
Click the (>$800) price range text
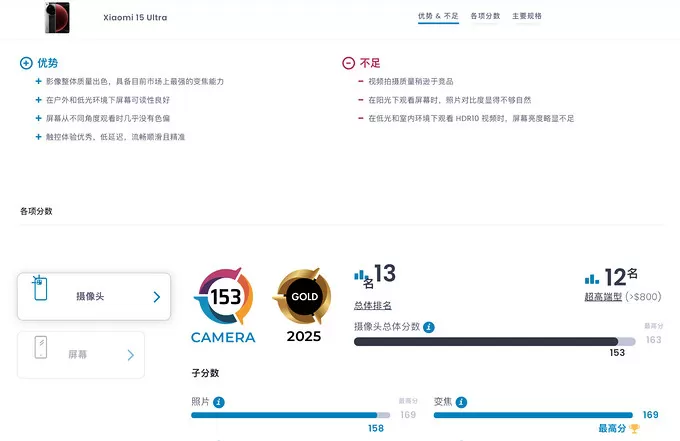(x=643, y=297)
